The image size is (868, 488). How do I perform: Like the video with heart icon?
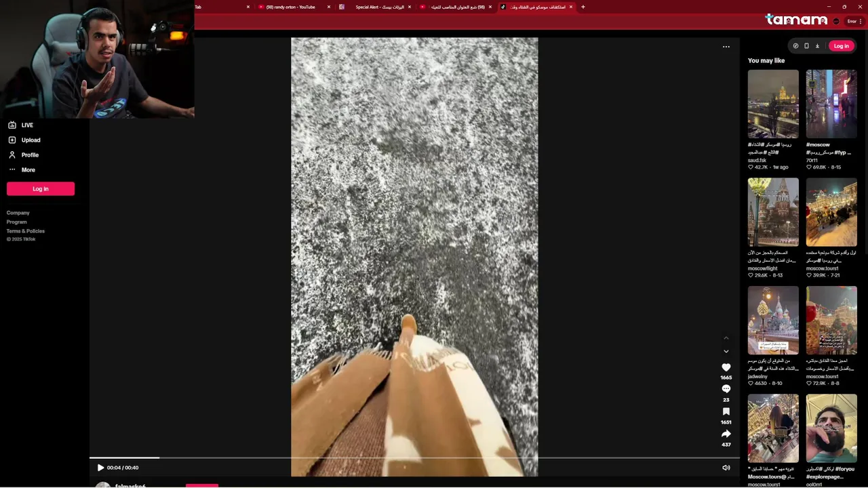[726, 367]
